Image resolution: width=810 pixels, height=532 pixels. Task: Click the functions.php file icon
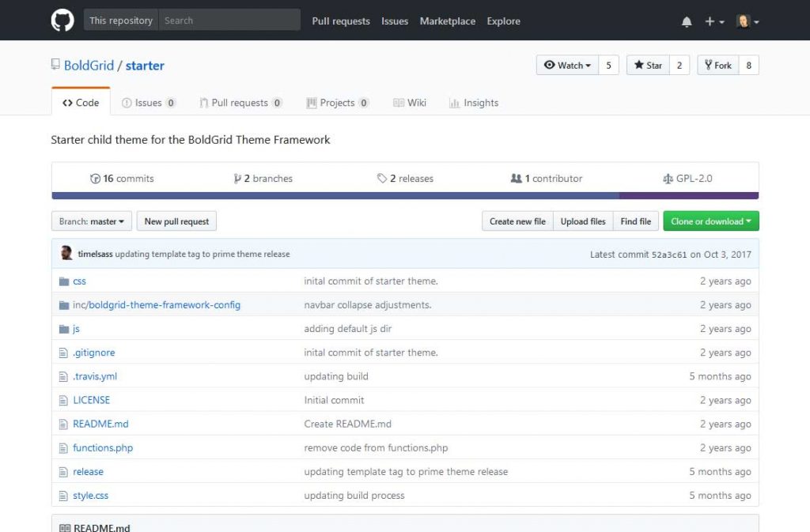coord(63,448)
